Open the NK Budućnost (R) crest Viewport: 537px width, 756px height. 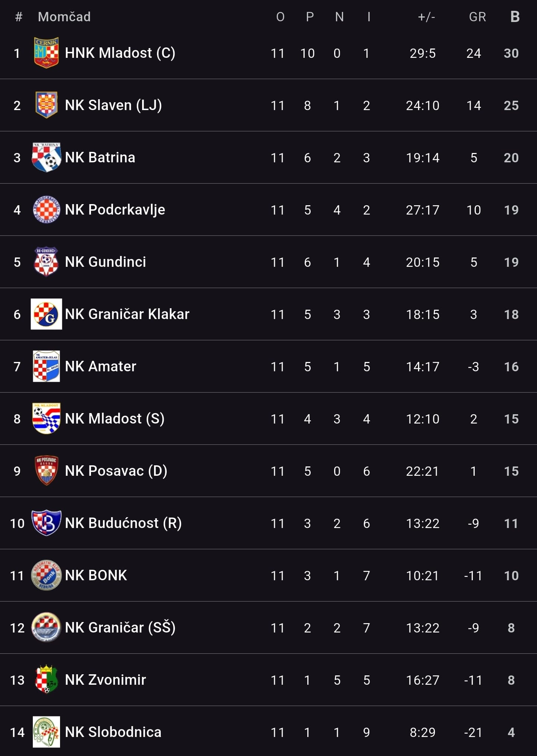tap(46, 523)
